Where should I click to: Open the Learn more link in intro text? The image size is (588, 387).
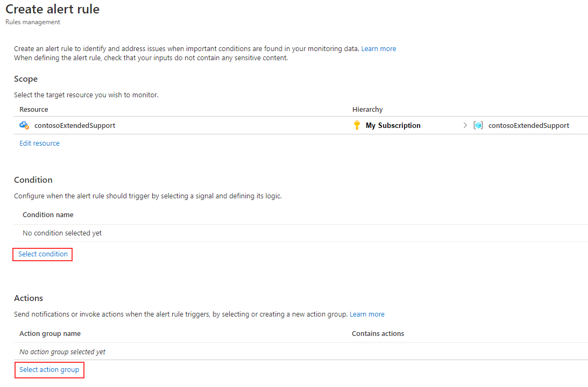[x=378, y=49]
